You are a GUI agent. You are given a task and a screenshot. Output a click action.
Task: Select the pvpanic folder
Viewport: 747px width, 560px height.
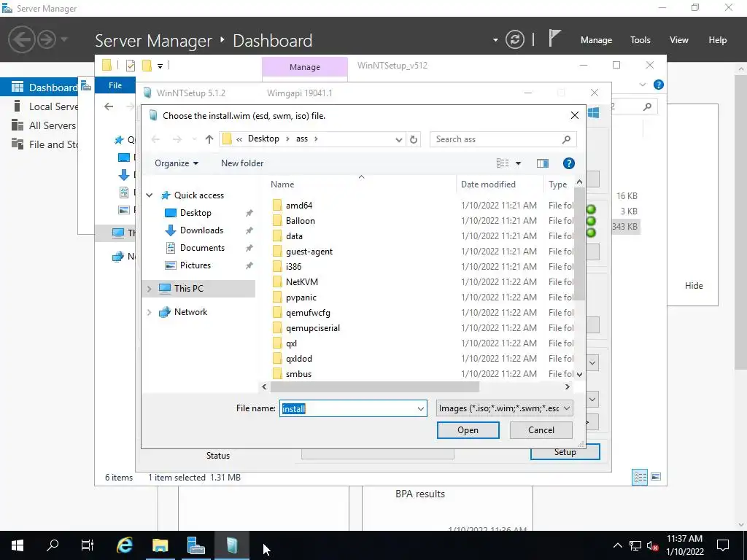point(301,297)
